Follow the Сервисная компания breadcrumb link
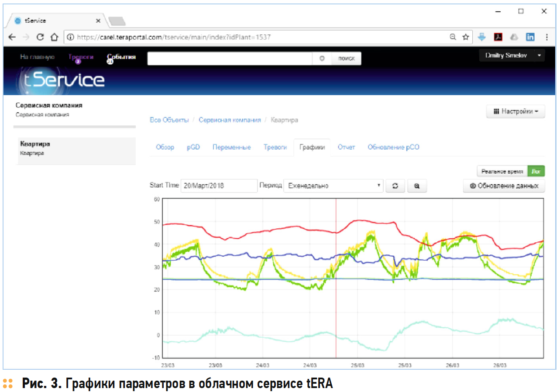 point(230,120)
